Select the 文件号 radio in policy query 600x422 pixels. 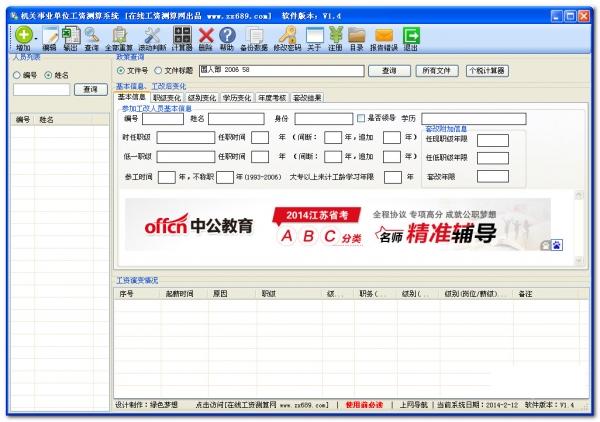[x=121, y=70]
